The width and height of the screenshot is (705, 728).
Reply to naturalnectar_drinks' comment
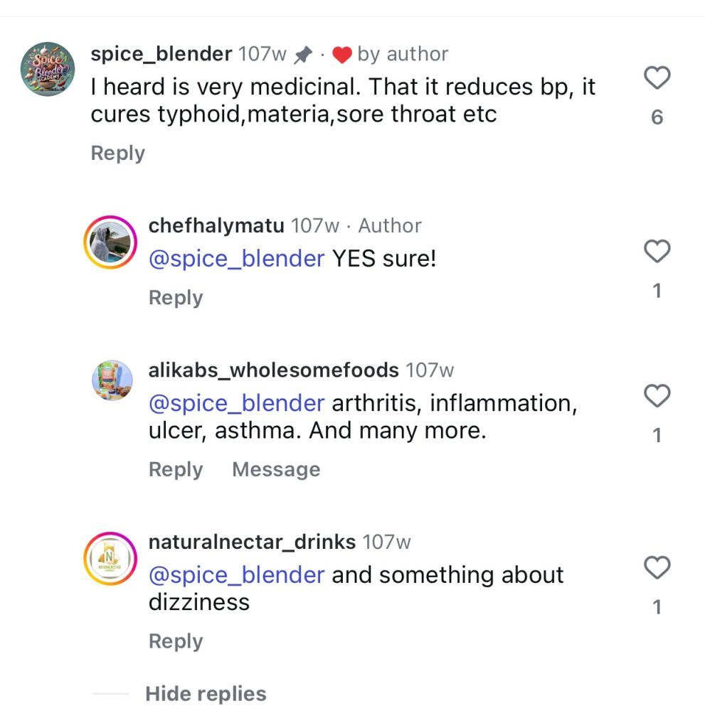[x=175, y=641]
